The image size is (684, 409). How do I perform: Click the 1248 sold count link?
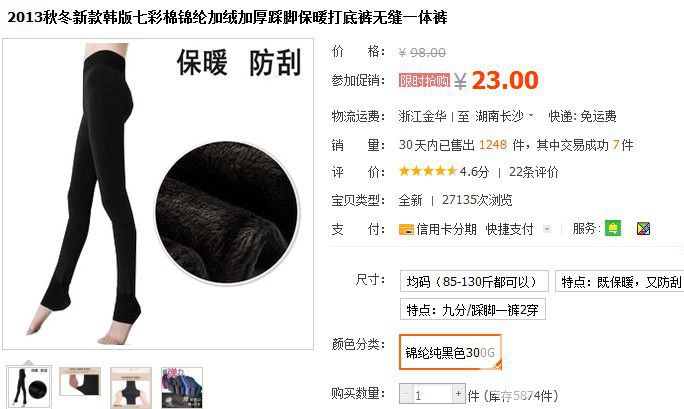492,145
